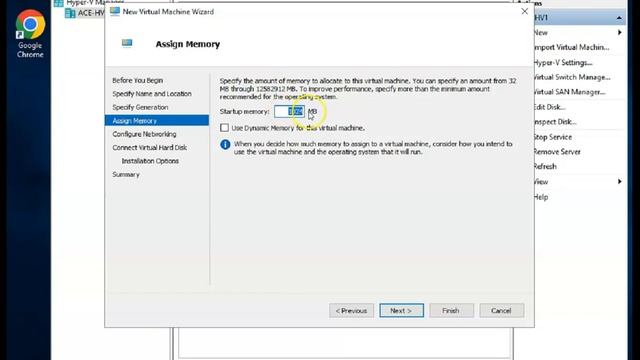Click the blue information icon
640x360 pixels.
[x=225, y=144]
